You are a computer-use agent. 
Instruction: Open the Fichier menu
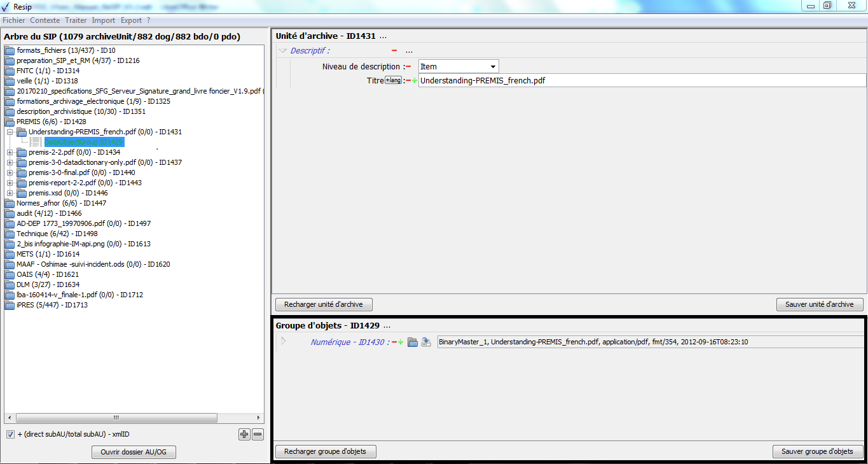coord(13,20)
